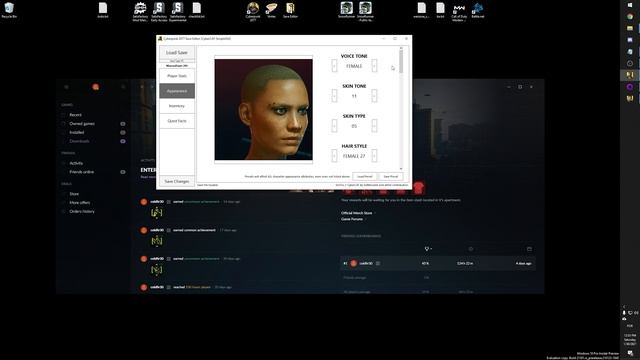Image resolution: width=640 pixels, height=360 pixels.
Task: Click the Save Preset button
Action: coord(391,177)
